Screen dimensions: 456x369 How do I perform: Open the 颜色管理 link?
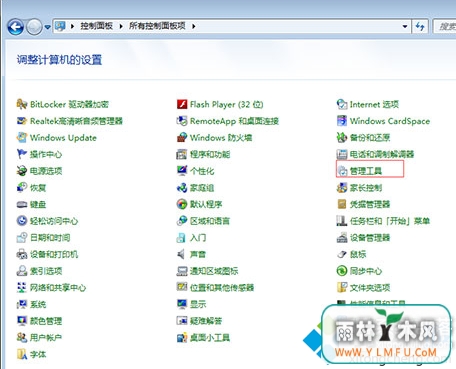[46, 321]
